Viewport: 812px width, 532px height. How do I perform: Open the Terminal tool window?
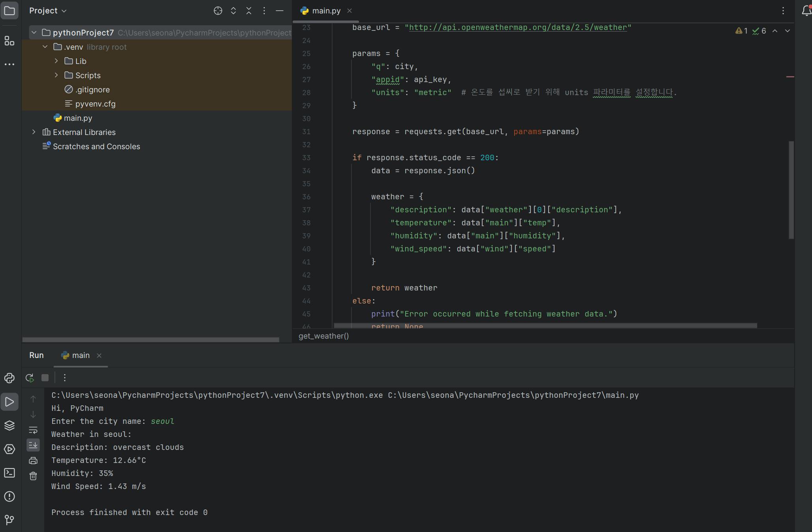tap(9, 473)
